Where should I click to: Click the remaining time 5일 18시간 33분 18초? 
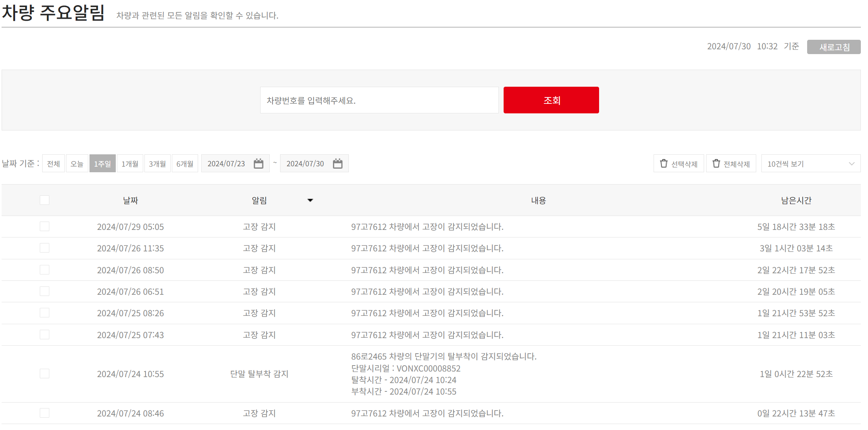coord(796,227)
